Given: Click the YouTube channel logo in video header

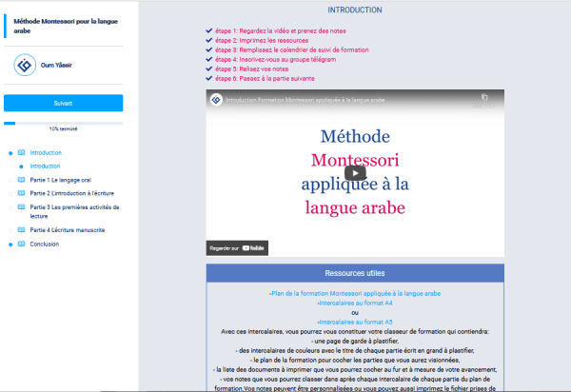Looking at the screenshot, I should 216,99.
